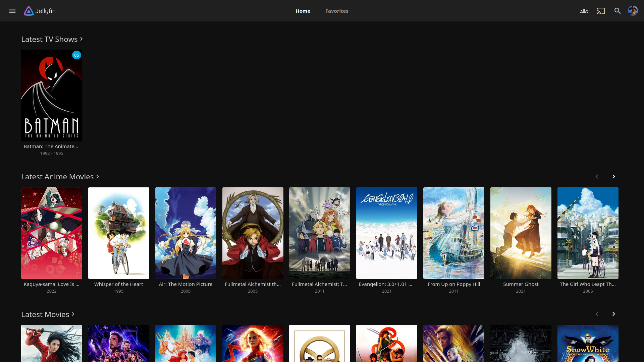Click the Cast to device icon
The image size is (644, 362).
click(601, 11)
